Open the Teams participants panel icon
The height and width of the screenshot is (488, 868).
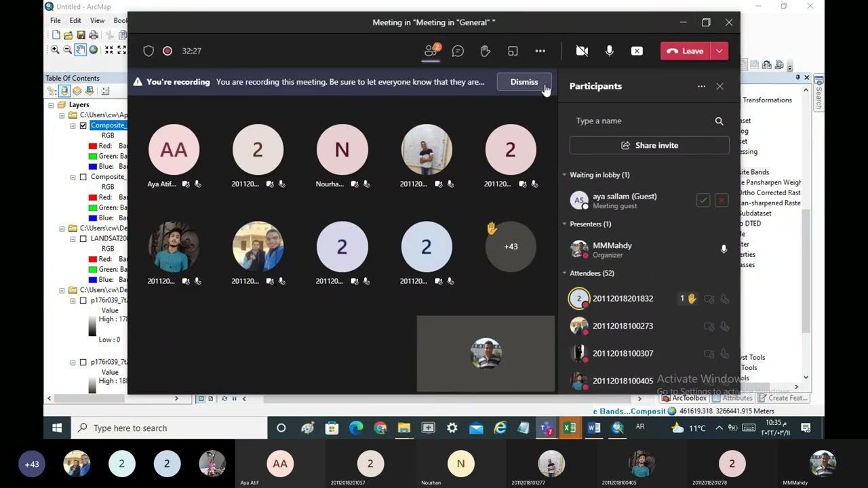[431, 51]
